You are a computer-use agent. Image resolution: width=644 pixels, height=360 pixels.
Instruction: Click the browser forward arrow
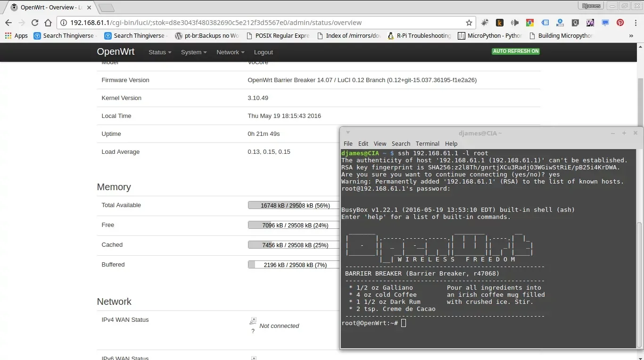coord(22,23)
